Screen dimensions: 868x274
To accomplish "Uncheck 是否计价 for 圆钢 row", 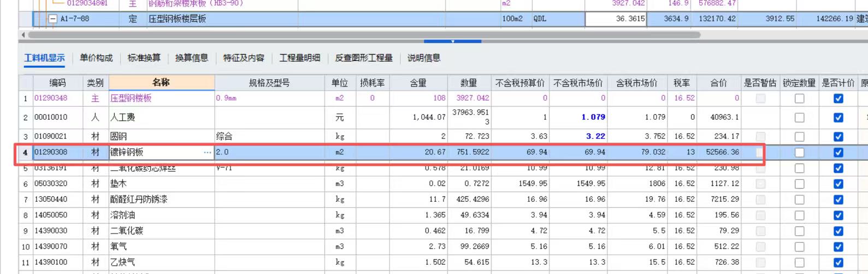I will point(838,137).
